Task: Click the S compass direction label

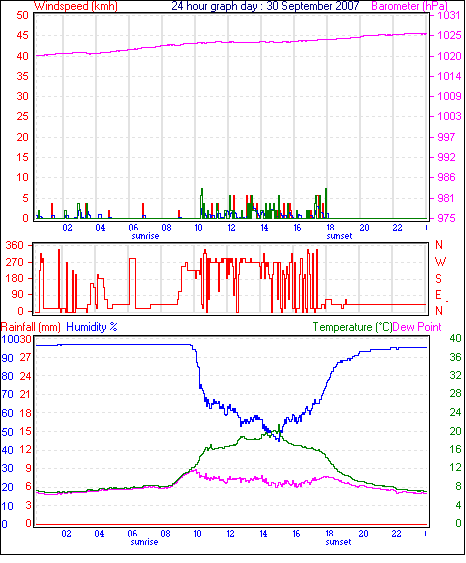Action: pyautogui.click(x=438, y=279)
